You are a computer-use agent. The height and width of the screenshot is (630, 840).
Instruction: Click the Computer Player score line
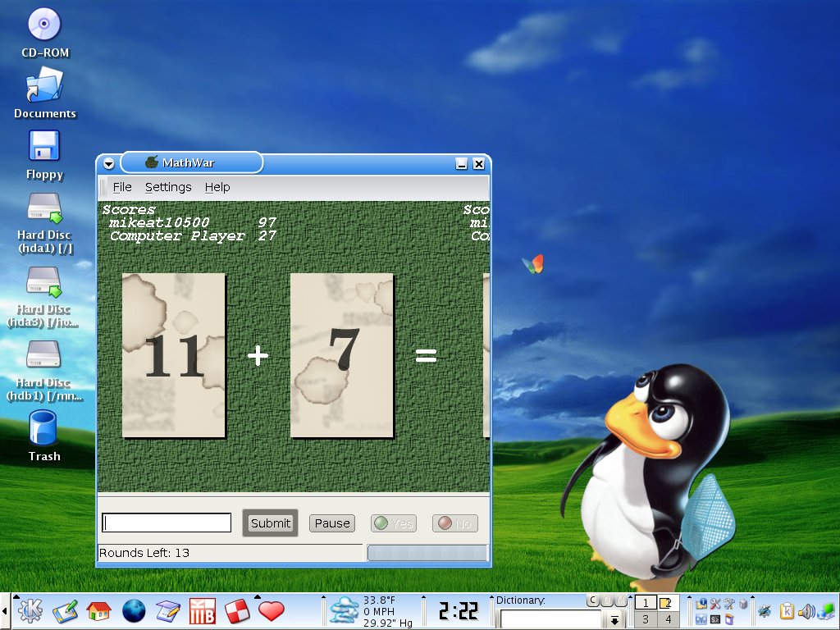coord(193,235)
